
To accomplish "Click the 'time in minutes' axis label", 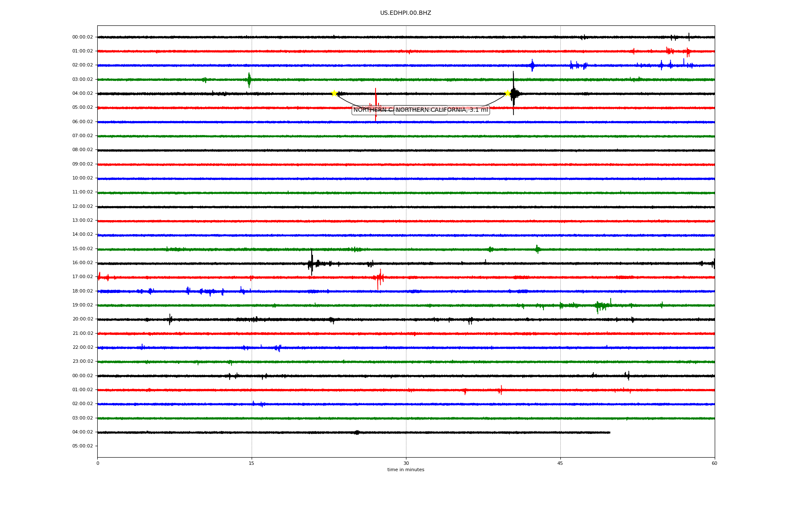I will (x=406, y=470).
